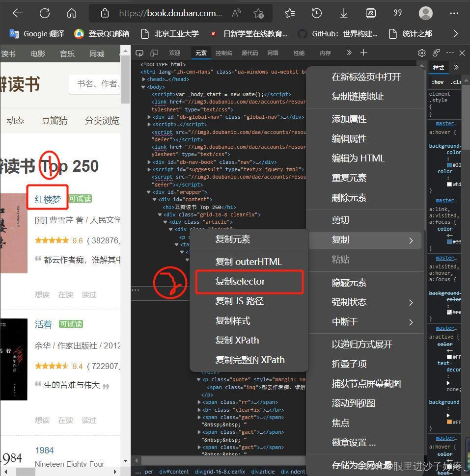This screenshot has width=470, height=476.
Task: Click white color swatch in a:hover rule
Action: (449, 185)
